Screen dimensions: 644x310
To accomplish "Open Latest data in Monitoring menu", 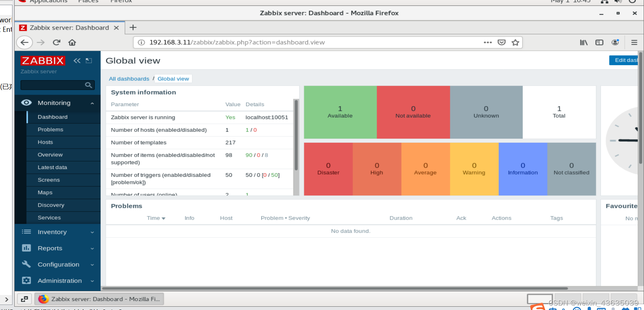I will 64,167.
